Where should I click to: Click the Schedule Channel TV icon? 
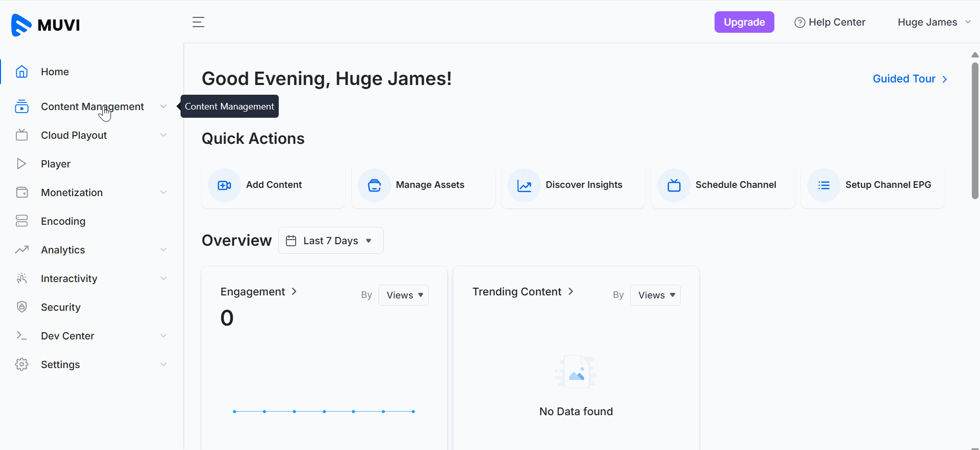pos(674,185)
